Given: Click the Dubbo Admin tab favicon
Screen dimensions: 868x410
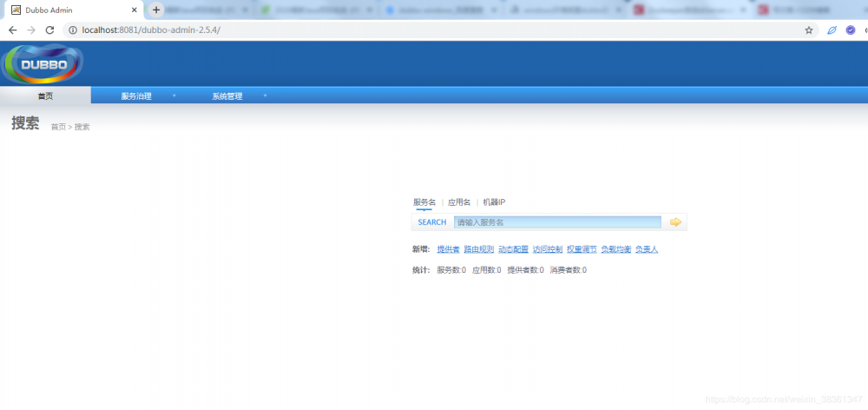Looking at the screenshot, I should point(16,10).
